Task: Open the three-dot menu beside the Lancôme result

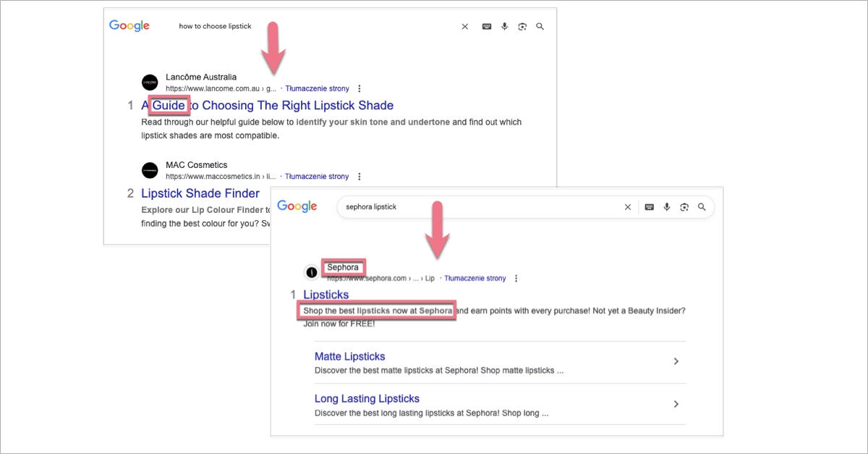Action: point(359,88)
